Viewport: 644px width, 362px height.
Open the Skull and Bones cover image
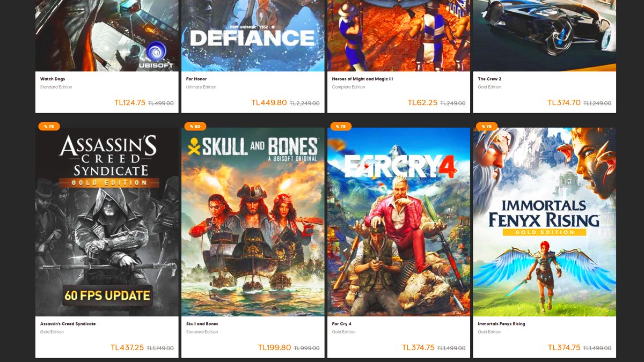tap(253, 222)
